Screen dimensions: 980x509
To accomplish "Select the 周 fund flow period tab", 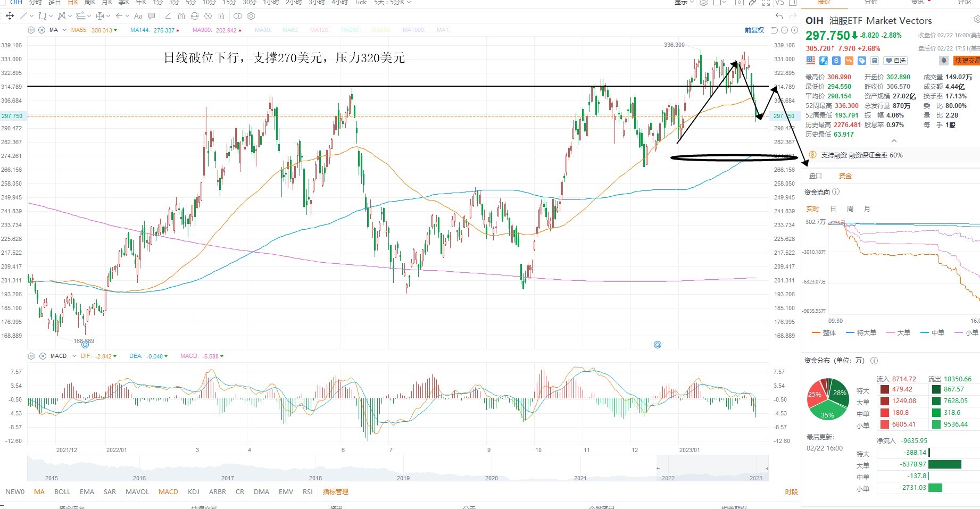I will point(850,208).
